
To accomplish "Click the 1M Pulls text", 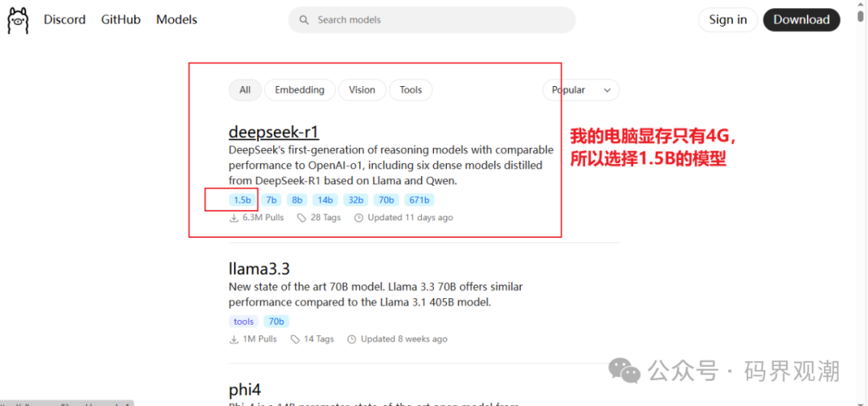I will pos(260,339).
